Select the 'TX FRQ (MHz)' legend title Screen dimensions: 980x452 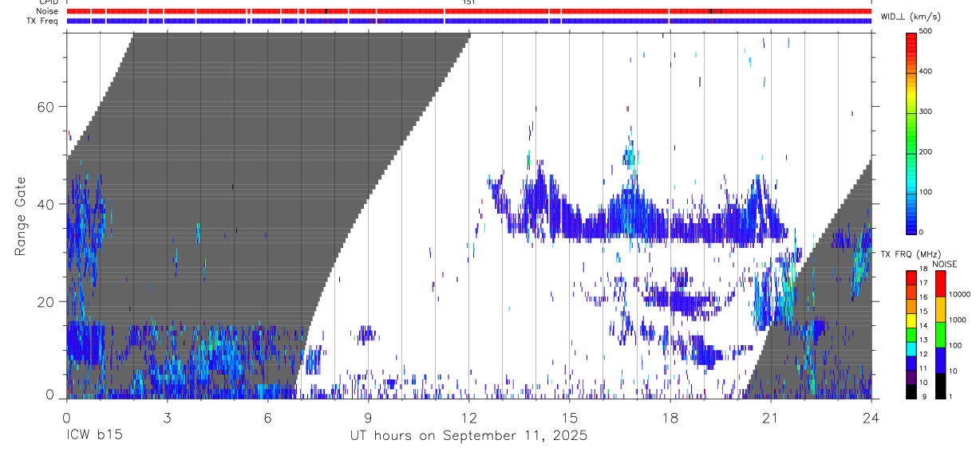910,254
